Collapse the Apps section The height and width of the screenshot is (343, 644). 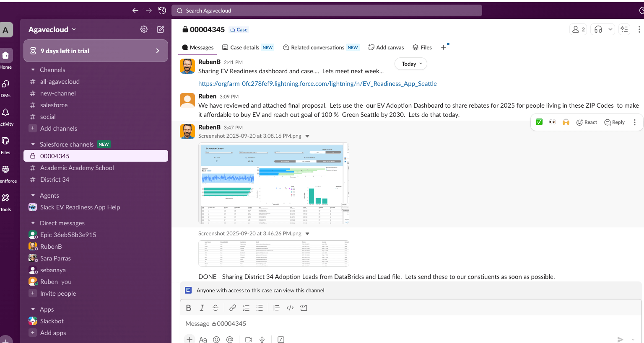point(33,309)
